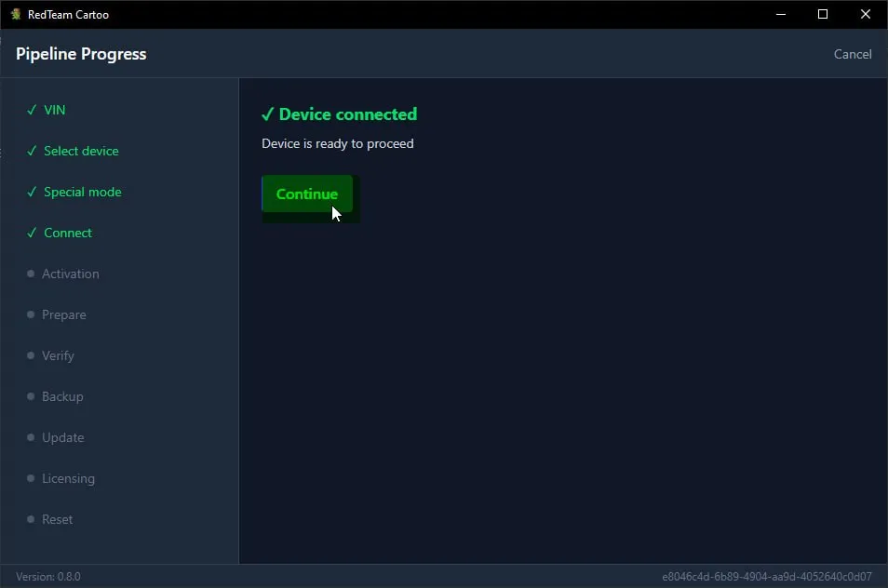The image size is (888, 588).
Task: Click the checkmark next to Connect
Action: point(32,233)
